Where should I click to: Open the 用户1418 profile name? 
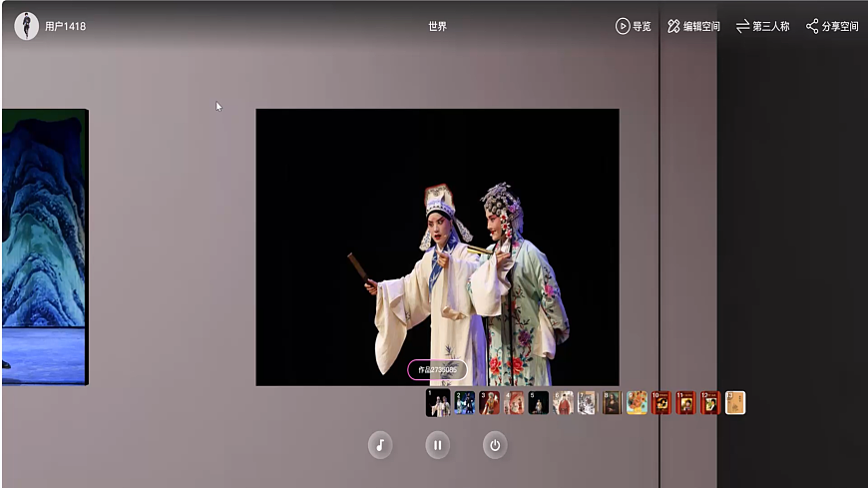pos(65,26)
